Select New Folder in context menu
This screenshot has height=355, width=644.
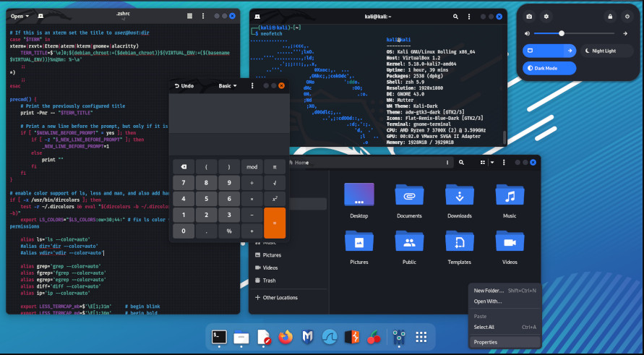(489, 290)
